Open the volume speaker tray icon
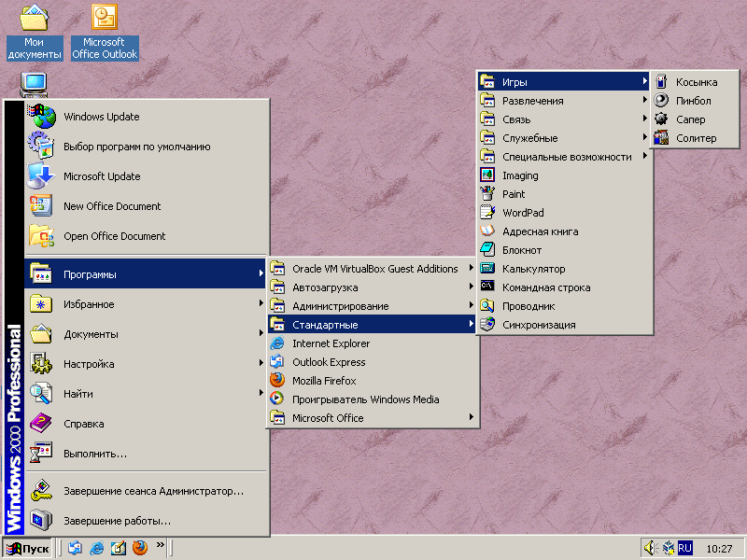Viewport: 747px width, 560px height. click(650, 548)
